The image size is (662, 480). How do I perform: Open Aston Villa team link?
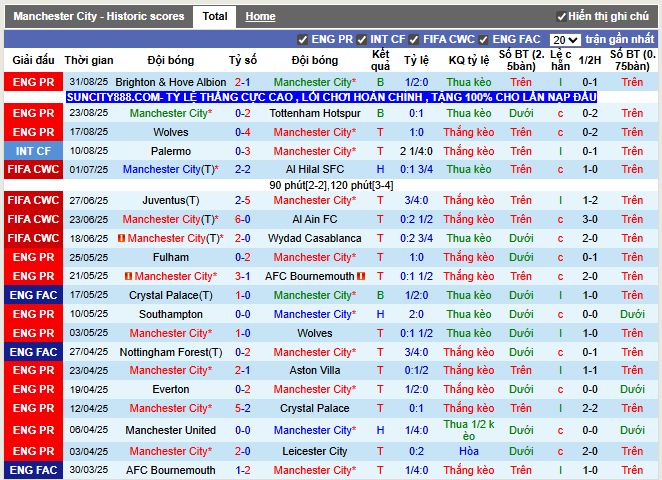[315, 370]
